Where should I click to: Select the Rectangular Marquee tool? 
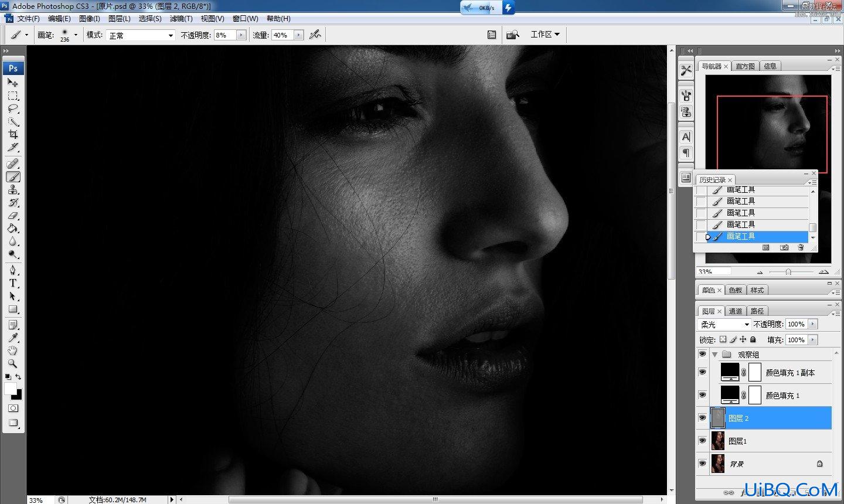pyautogui.click(x=13, y=96)
